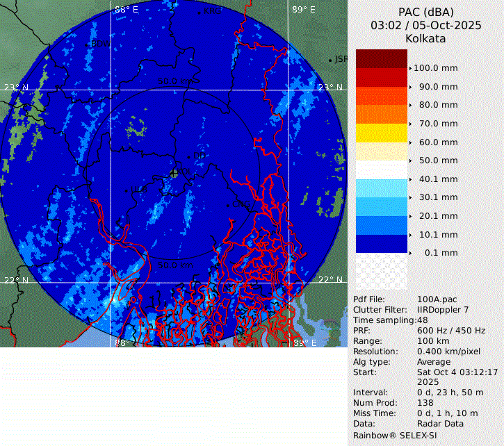Click the BDW station marker
Screen dimensions: 504x446
click(x=87, y=44)
